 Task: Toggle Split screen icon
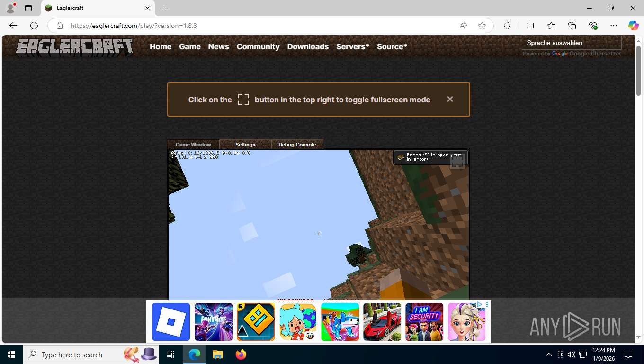(x=530, y=26)
